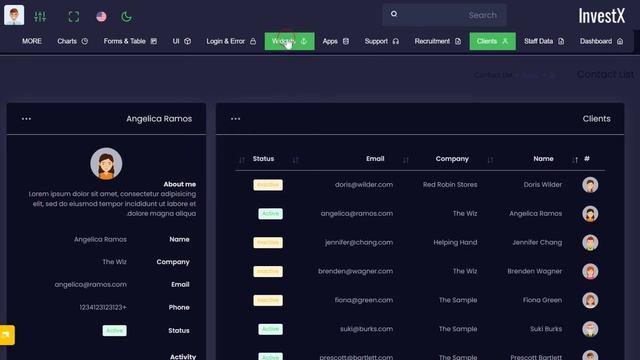Click the large profile picture of Angelica Ramos

[x=106, y=164]
